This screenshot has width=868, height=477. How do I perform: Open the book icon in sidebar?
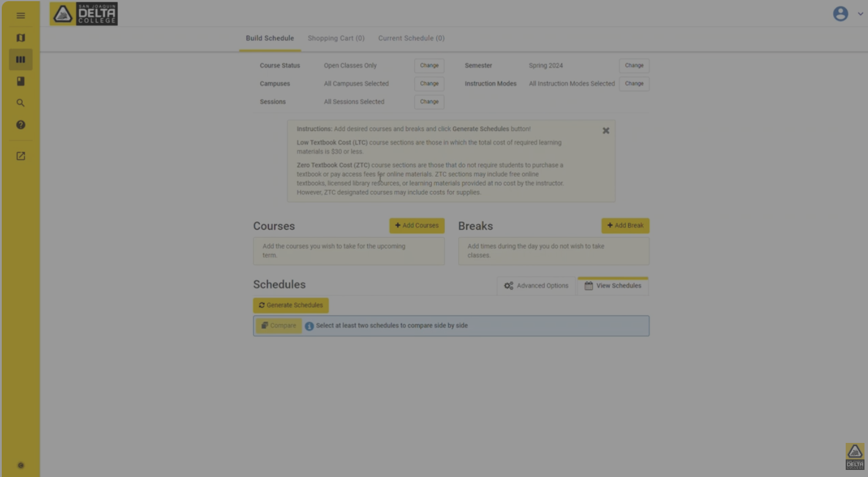click(x=21, y=82)
